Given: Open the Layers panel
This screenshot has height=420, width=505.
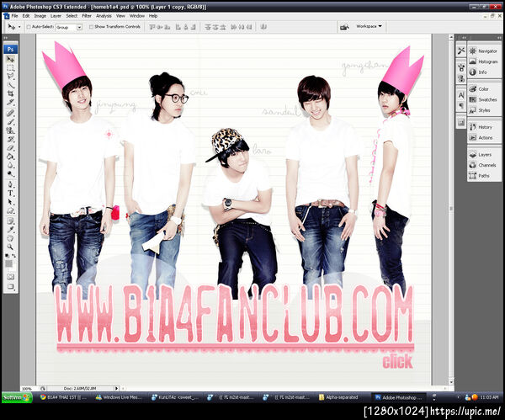Looking at the screenshot, I should (x=484, y=155).
